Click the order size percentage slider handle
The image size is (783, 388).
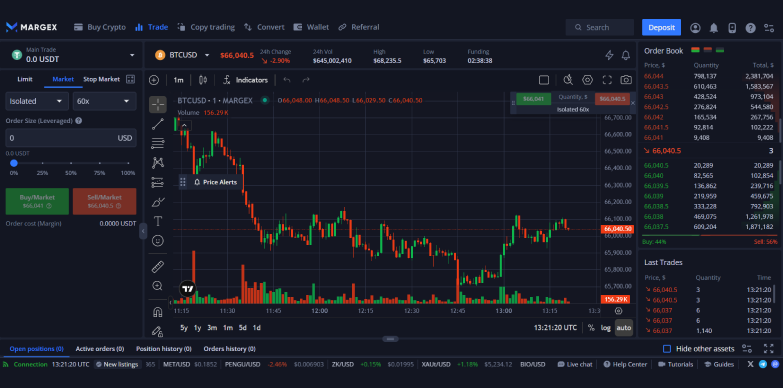click(x=13, y=163)
